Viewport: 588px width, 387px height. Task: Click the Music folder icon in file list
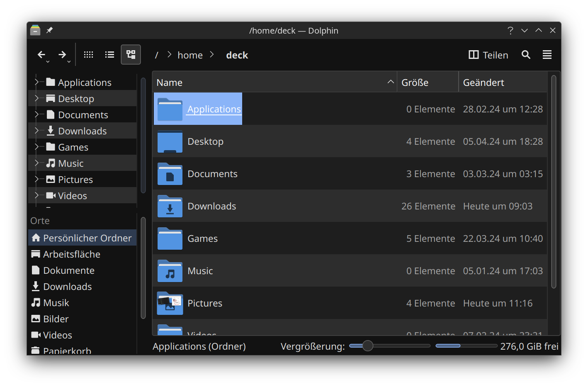point(170,271)
